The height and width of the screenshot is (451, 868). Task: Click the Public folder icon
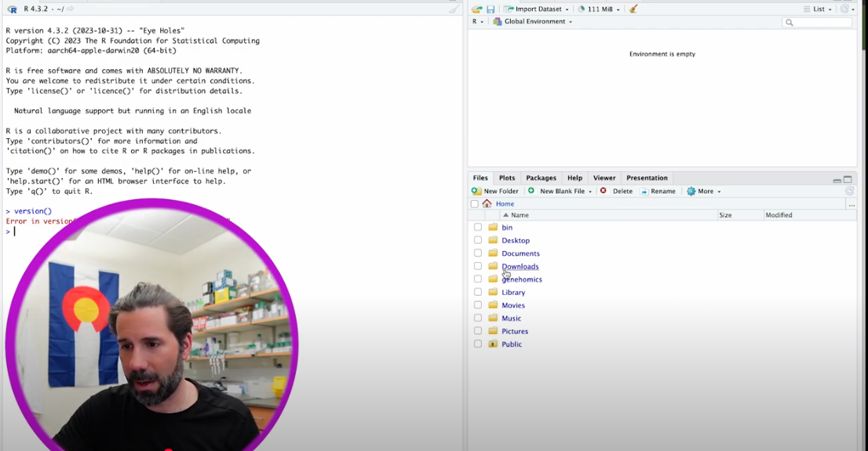click(493, 344)
